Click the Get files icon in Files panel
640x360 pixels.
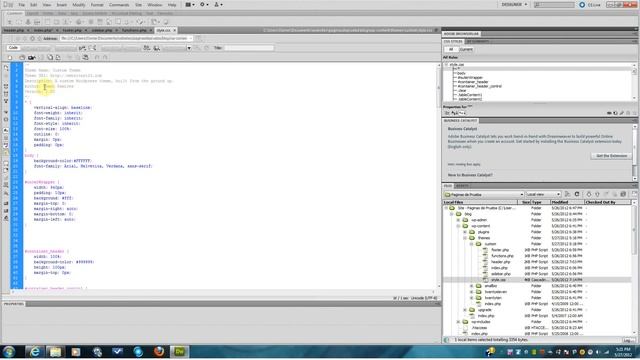(x=589, y=195)
